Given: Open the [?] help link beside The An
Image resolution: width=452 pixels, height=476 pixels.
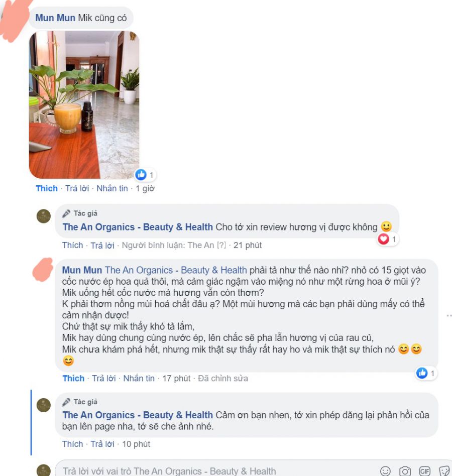Looking at the screenshot, I should [221, 246].
